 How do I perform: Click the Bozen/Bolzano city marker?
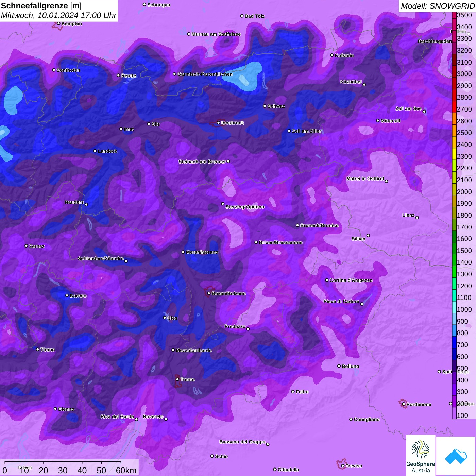point(209,293)
